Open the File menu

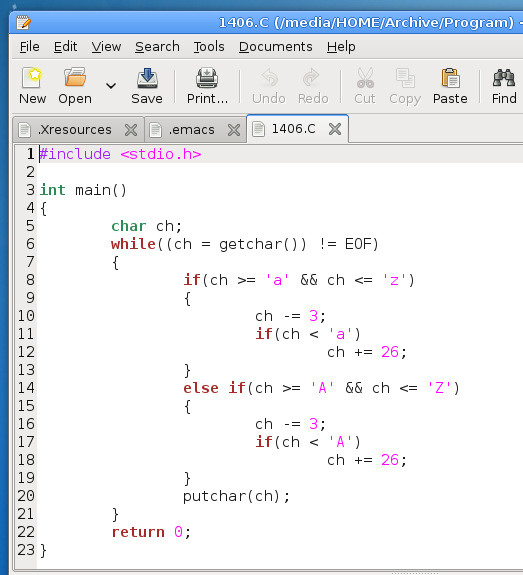click(29, 47)
